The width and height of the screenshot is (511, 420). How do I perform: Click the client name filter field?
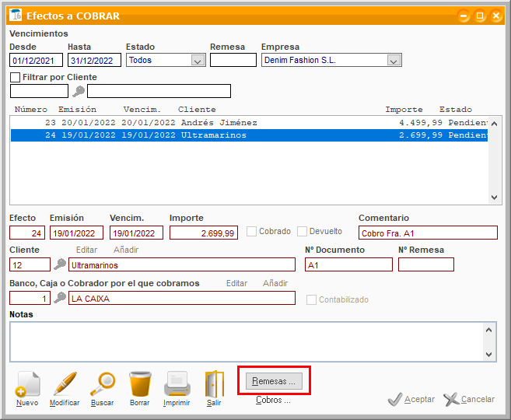(x=159, y=91)
